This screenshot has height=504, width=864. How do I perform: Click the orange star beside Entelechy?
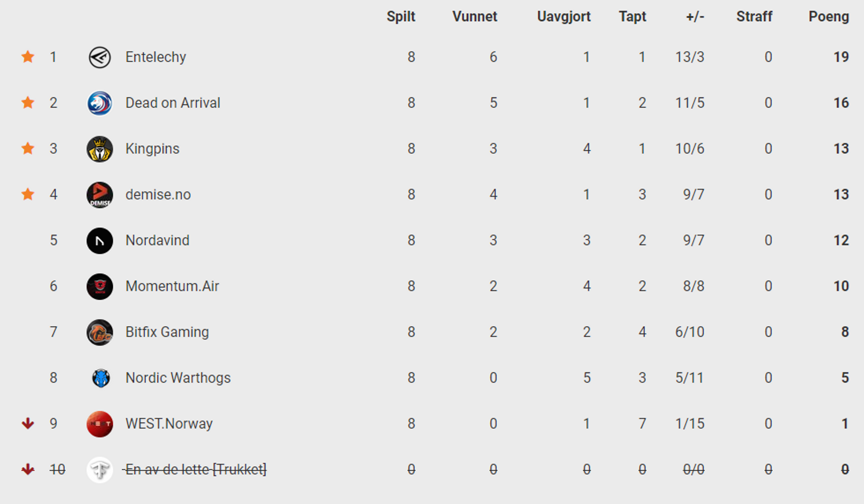pyautogui.click(x=28, y=57)
